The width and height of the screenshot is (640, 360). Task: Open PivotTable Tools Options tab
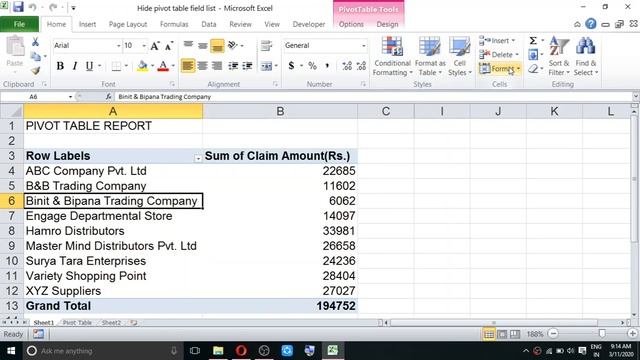click(351, 24)
